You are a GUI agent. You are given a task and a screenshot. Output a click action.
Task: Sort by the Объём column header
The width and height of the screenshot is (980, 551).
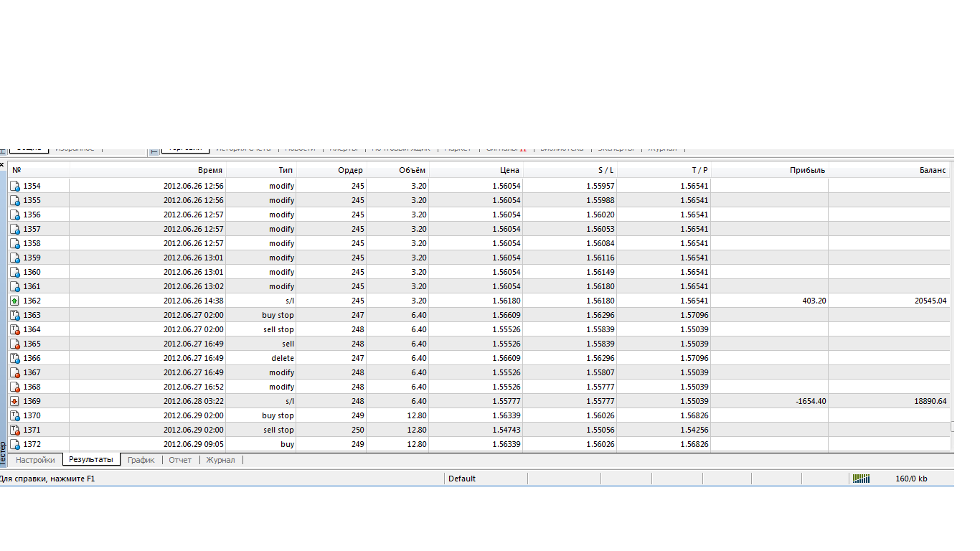(397, 170)
